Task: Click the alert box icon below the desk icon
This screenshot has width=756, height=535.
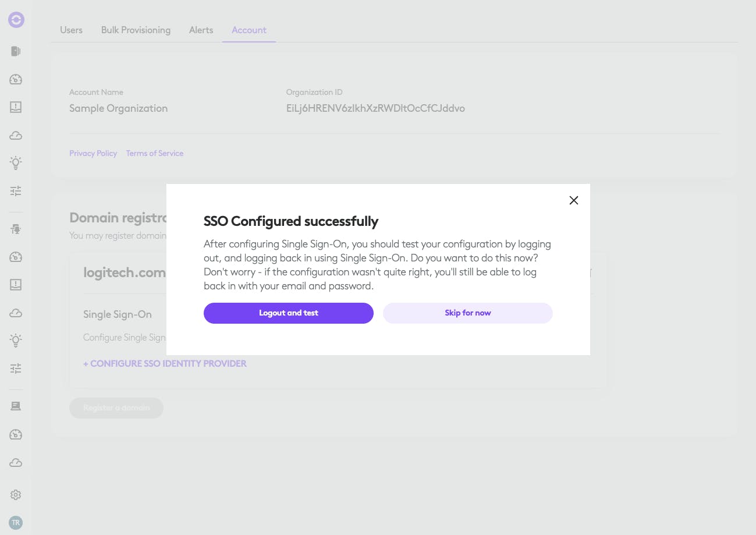Action: pos(16,285)
